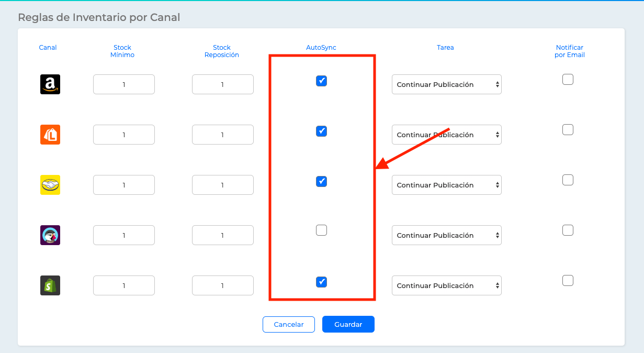This screenshot has width=644, height=353.
Task: Focus Stock Reposición field for Linio
Action: click(x=223, y=135)
